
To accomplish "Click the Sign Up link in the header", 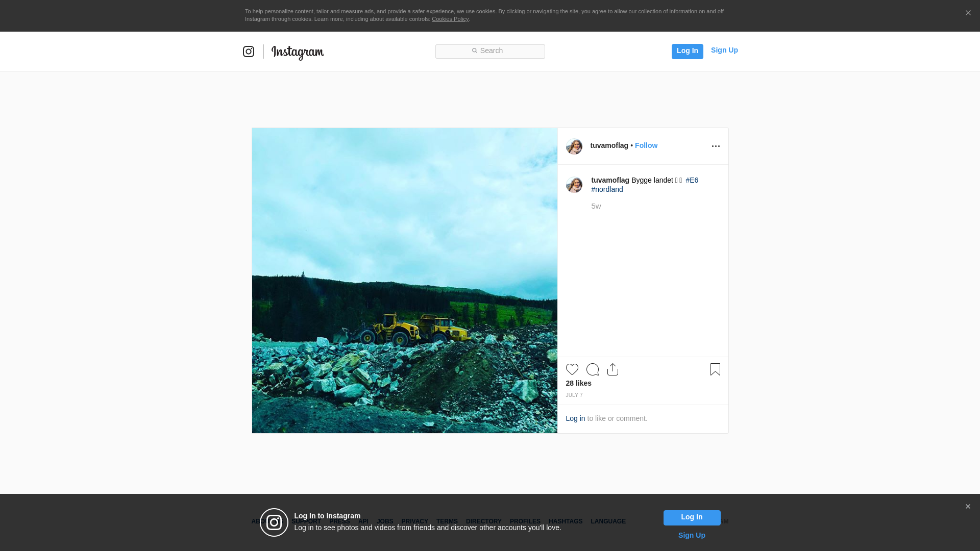I will 724,50.
